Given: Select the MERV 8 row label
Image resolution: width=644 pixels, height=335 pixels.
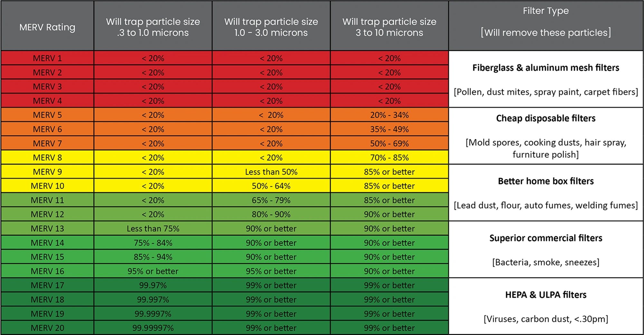Looking at the screenshot, I should [x=47, y=158].
